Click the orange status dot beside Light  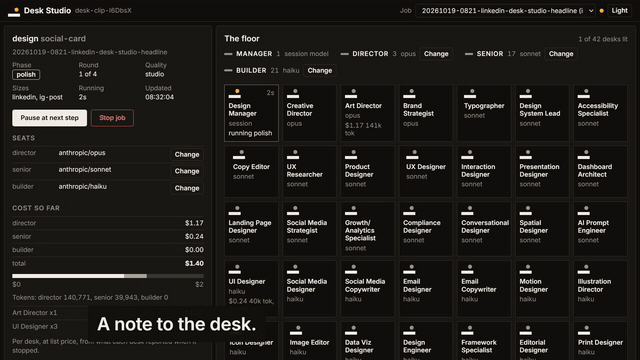(602, 11)
